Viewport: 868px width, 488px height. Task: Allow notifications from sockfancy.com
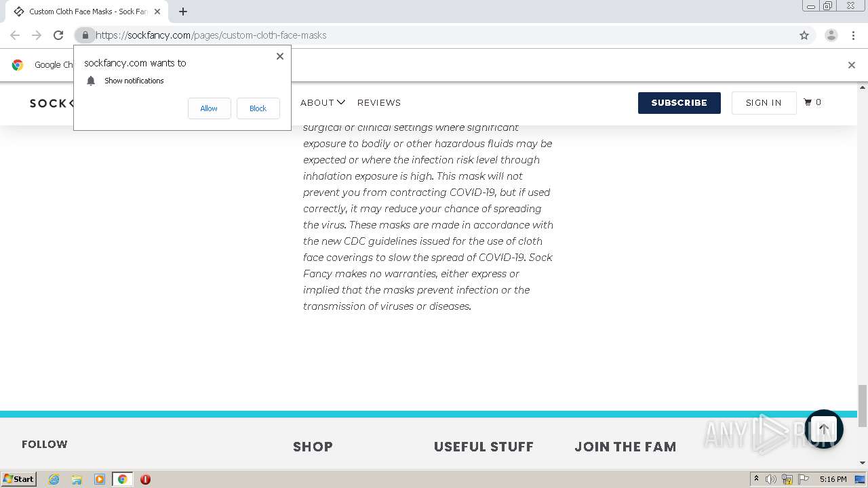(209, 108)
